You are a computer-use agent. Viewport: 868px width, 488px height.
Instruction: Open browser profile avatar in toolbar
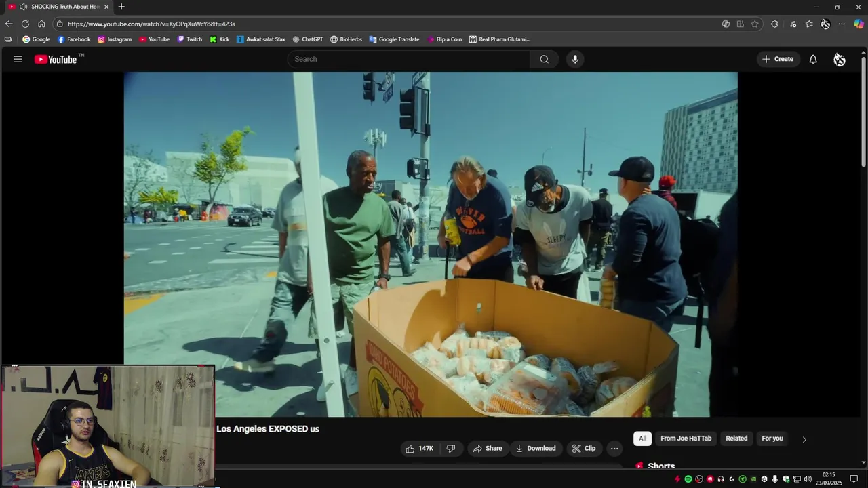point(825,24)
